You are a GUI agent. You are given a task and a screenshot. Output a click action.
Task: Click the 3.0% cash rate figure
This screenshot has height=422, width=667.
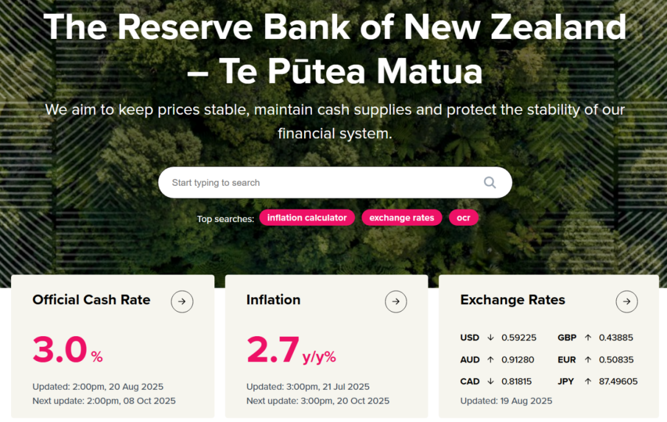(x=68, y=350)
